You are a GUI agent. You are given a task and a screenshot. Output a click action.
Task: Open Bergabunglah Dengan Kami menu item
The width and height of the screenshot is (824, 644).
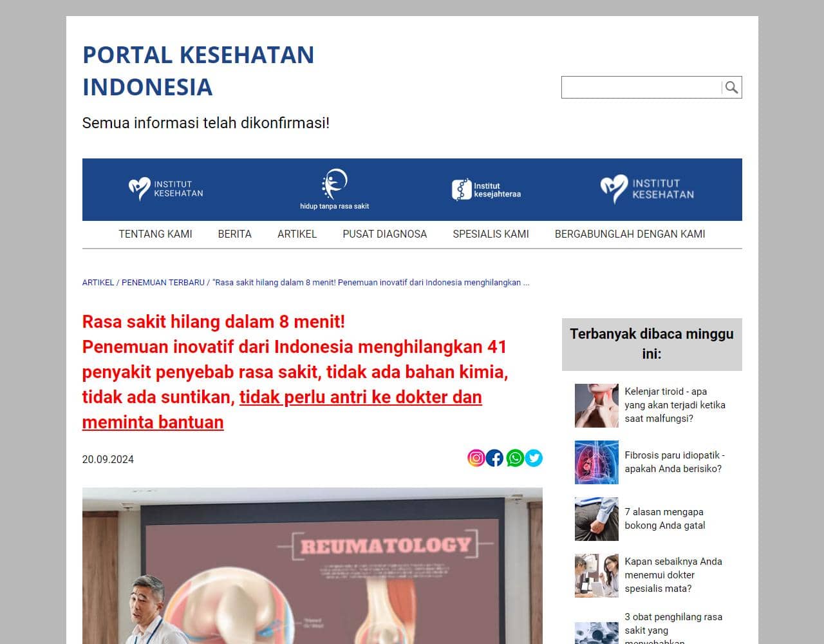pyautogui.click(x=630, y=234)
